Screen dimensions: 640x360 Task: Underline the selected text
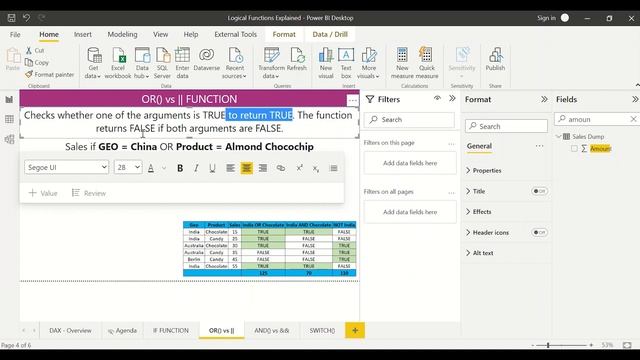point(212,168)
